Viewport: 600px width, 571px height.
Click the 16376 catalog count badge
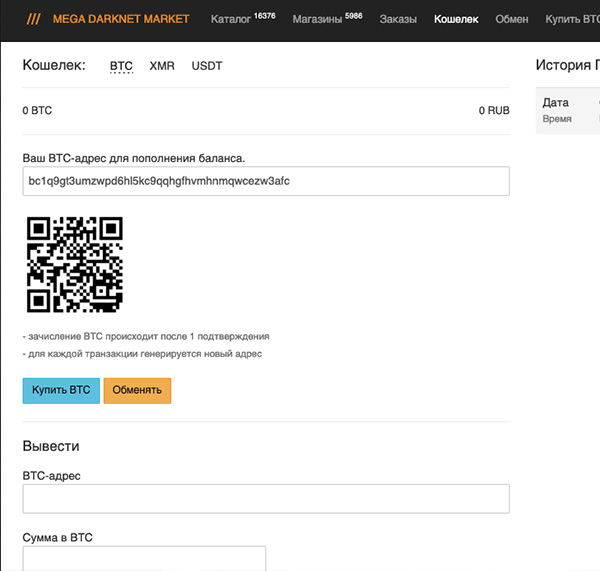pos(265,16)
